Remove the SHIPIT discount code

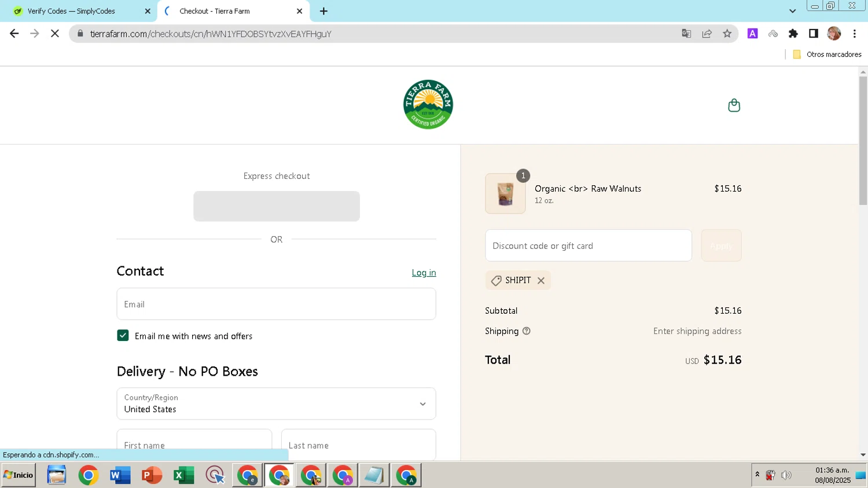(541, 280)
